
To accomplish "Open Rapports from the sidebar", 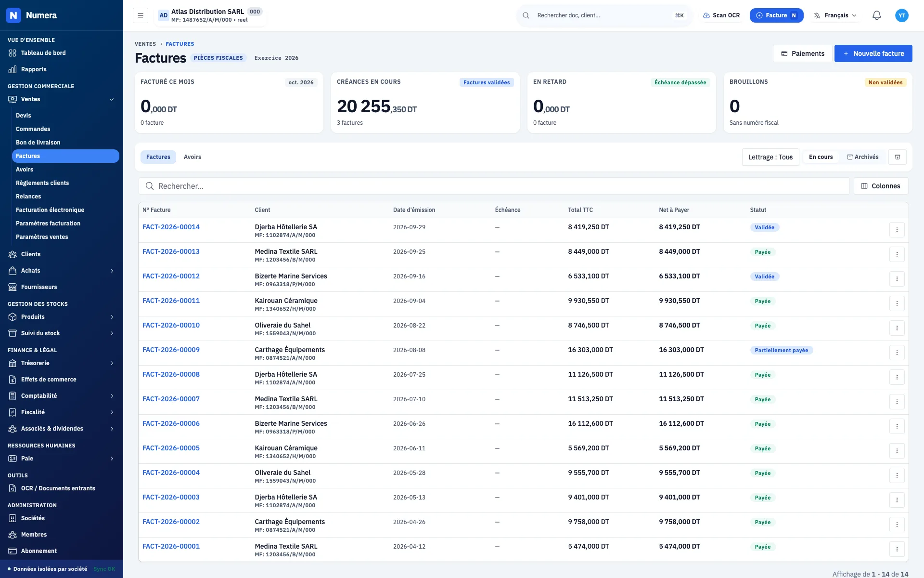I will pyautogui.click(x=62, y=69).
